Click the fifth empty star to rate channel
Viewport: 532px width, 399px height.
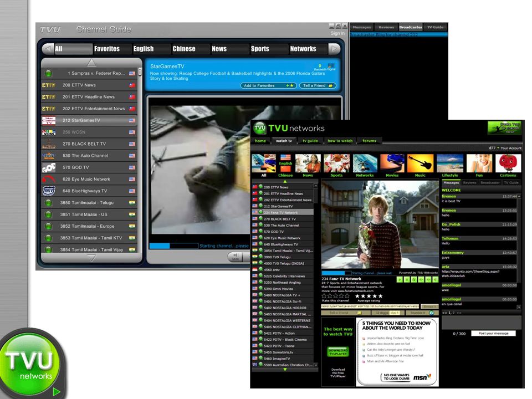(x=347, y=296)
